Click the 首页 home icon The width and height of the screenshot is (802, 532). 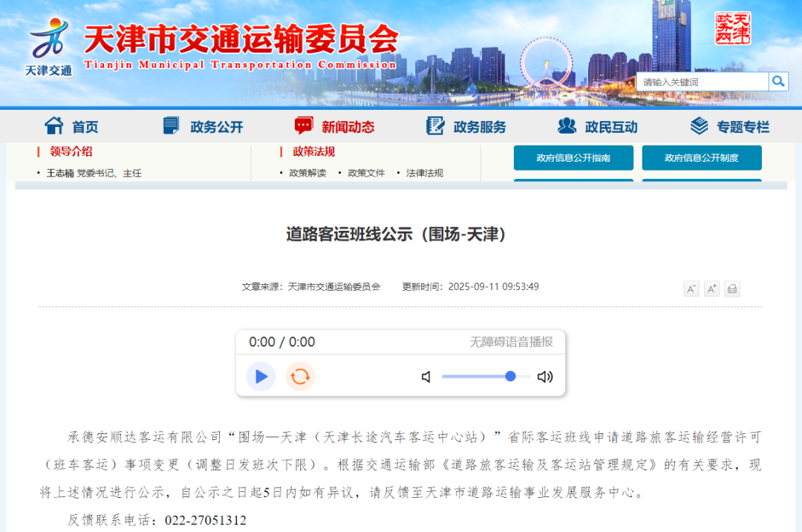click(54, 125)
